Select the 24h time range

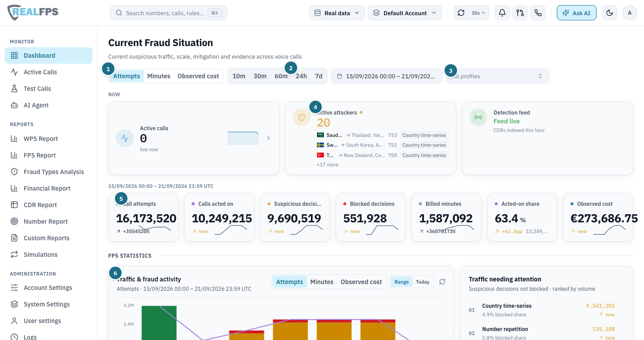click(301, 76)
